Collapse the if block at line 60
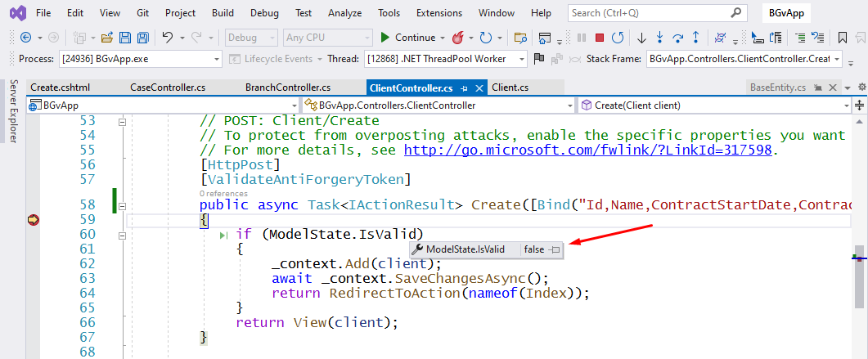The image size is (868, 359). [123, 236]
